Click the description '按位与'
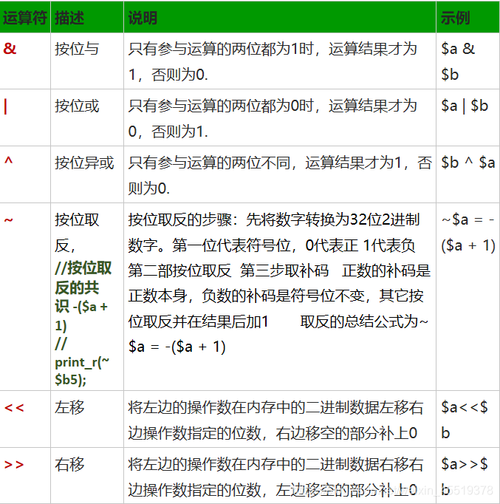This screenshot has width=500, height=504. [77, 49]
